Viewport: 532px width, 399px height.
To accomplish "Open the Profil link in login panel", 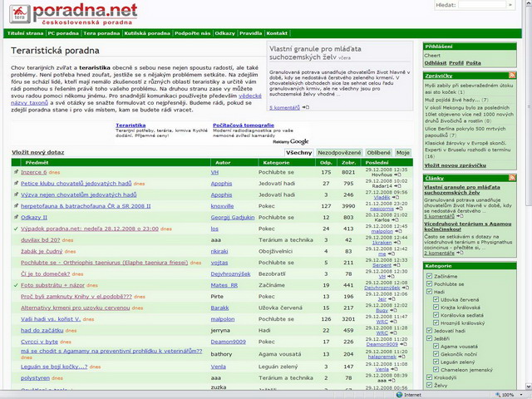I will tap(456, 63).
